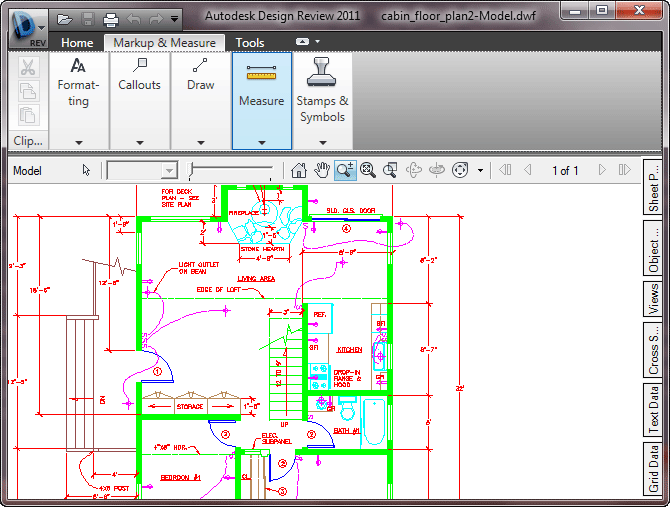
Task: Open the Text Data side palette tab
Action: [653, 410]
